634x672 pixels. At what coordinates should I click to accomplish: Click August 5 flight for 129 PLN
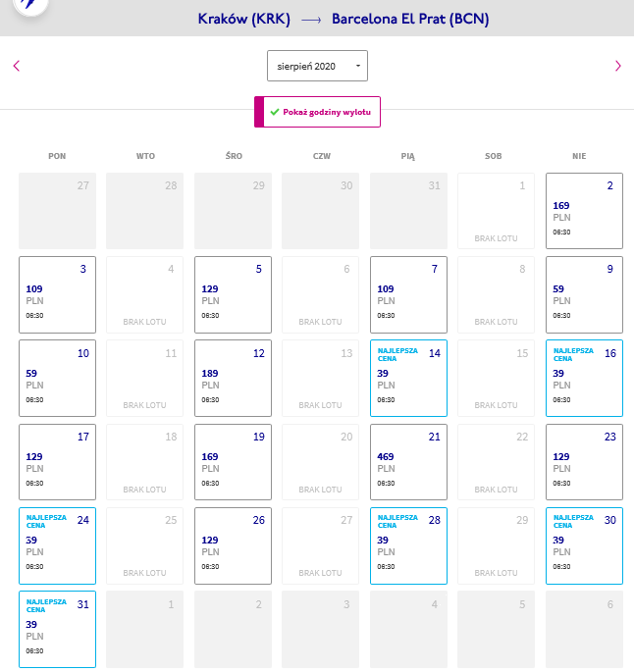[233, 295]
